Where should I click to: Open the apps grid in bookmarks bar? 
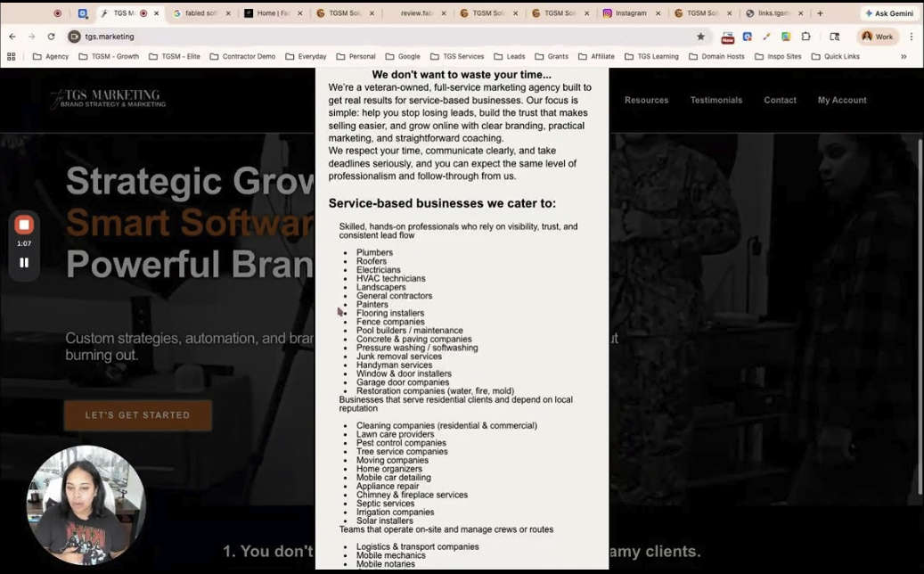click(11, 56)
